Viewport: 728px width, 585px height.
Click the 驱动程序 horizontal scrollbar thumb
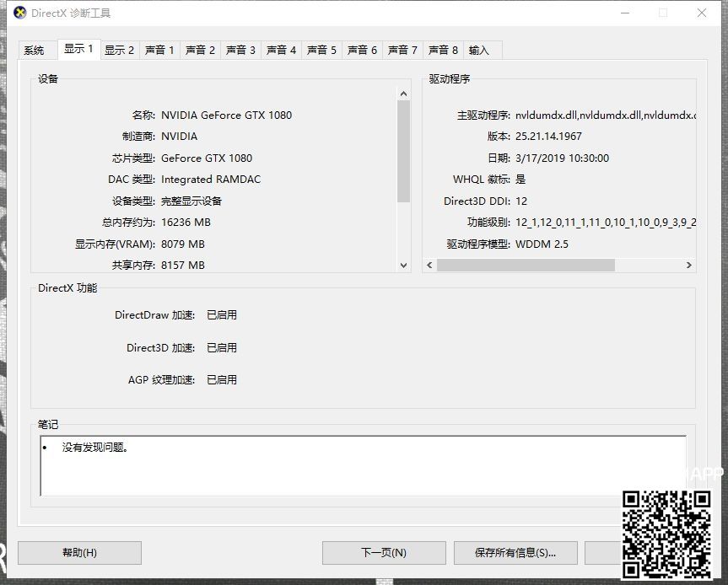526,265
